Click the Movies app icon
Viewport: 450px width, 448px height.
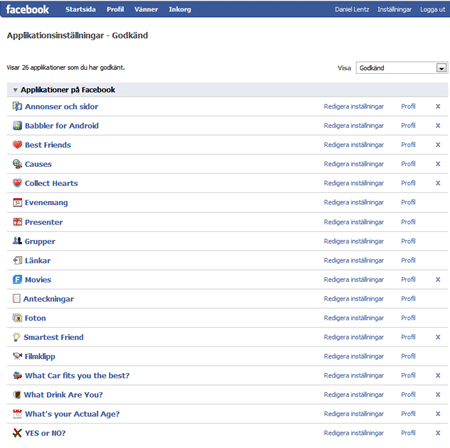(17, 279)
